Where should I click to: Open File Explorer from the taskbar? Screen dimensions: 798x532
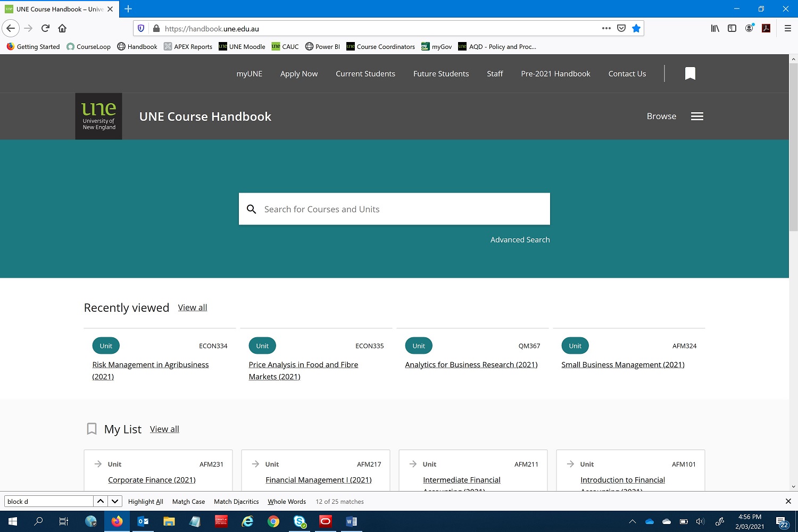[169, 521]
